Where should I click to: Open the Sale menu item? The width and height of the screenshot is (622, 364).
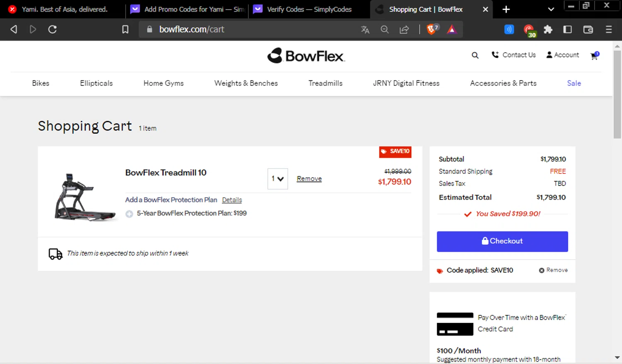[574, 83]
